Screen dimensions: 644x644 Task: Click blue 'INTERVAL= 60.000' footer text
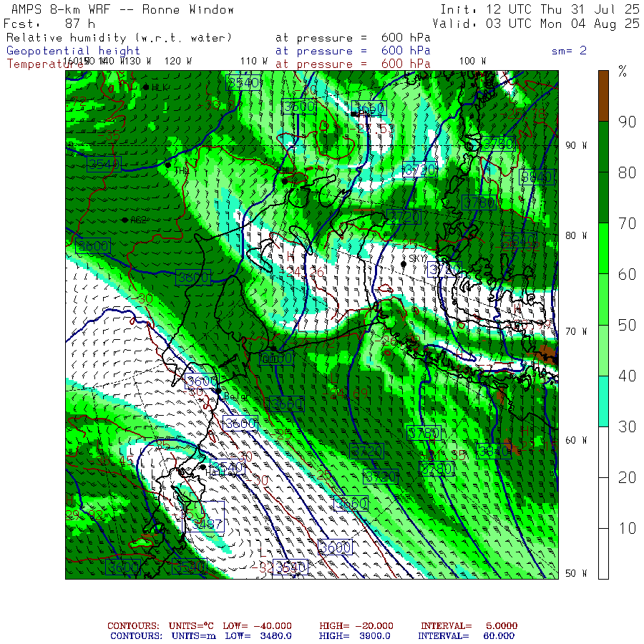coord(466,636)
